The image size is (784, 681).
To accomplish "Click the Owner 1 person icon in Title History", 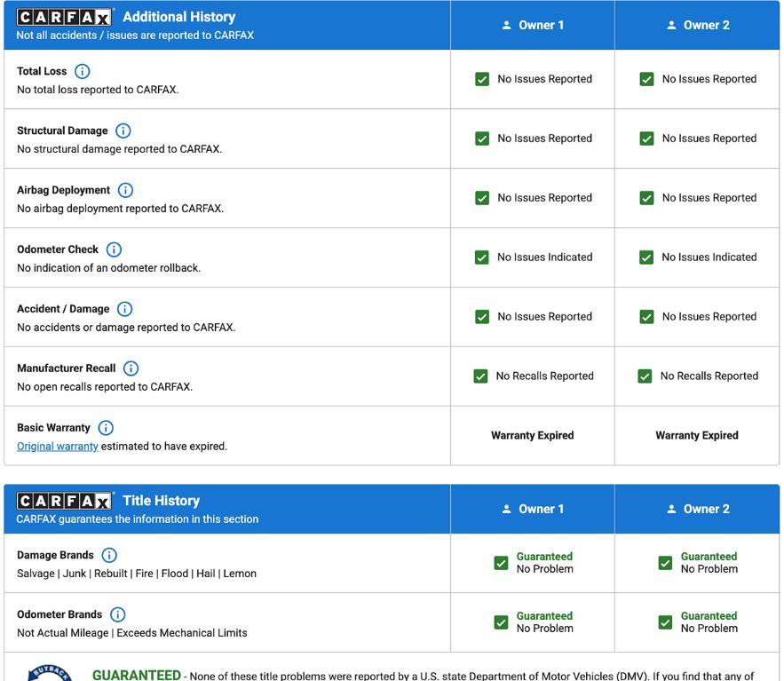I will point(506,509).
